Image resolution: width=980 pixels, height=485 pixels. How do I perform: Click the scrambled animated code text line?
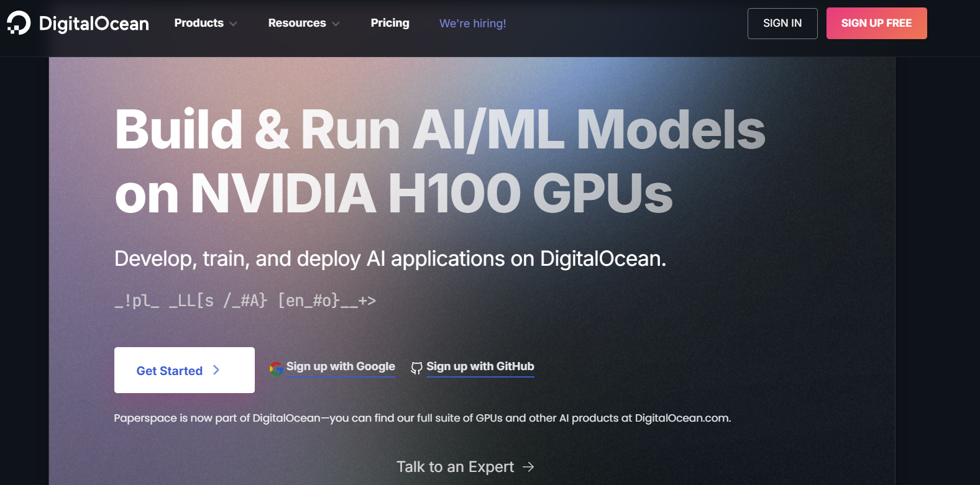click(x=245, y=301)
